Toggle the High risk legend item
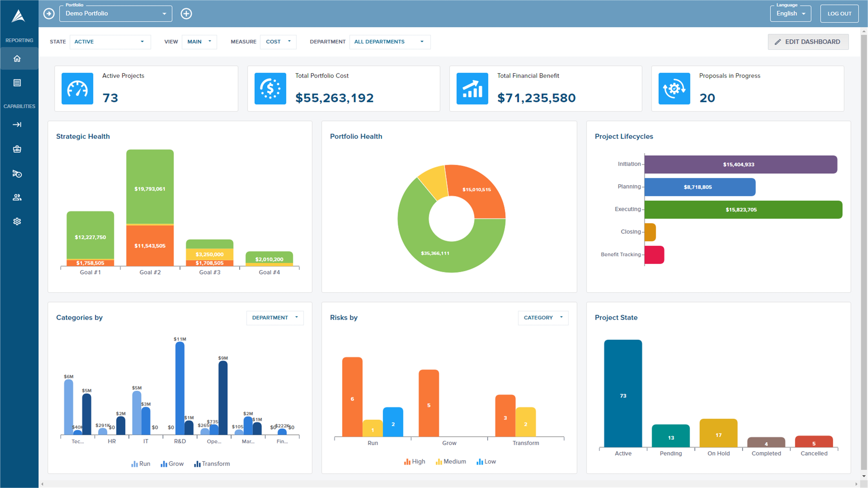Viewport: 868px width, 488px height. [x=414, y=461]
